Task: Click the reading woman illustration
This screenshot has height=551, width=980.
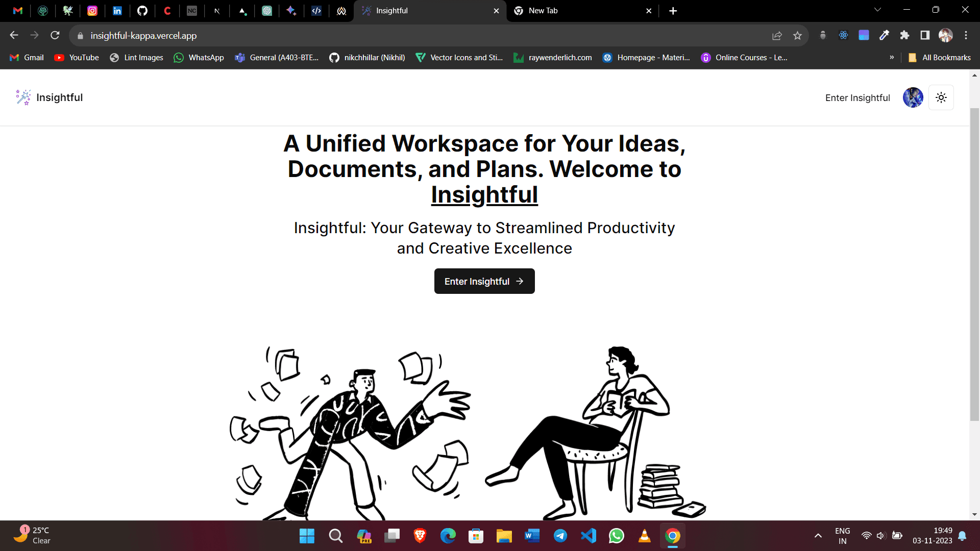Action: pyautogui.click(x=595, y=433)
